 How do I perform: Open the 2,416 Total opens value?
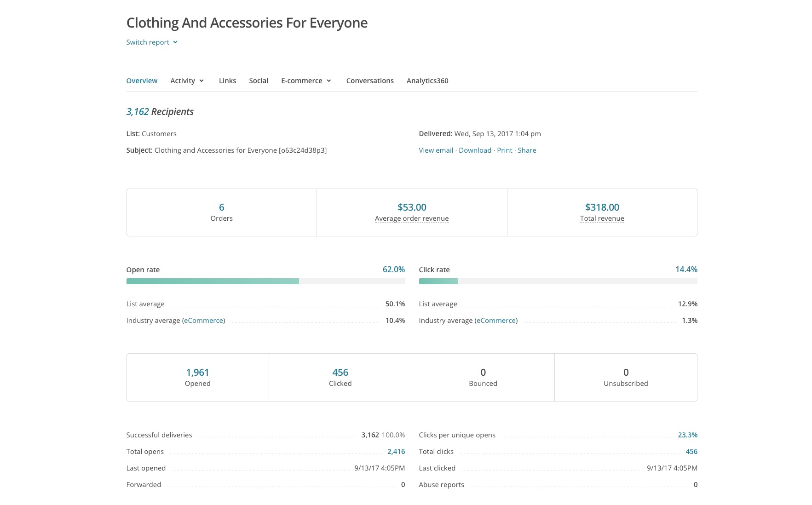click(396, 452)
